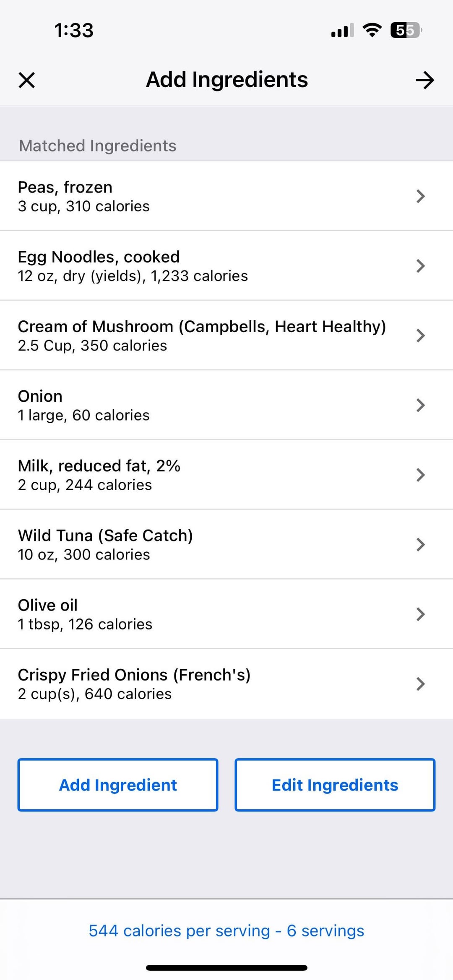Tap chevron beside Cream of Mushroom
453x980 pixels.
coord(420,335)
